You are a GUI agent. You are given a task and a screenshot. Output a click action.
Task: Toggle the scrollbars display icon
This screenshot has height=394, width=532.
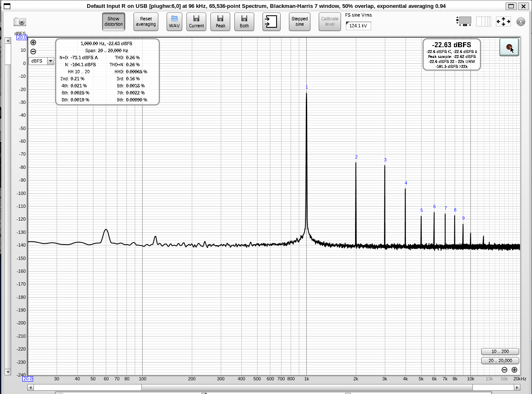[x=464, y=21]
